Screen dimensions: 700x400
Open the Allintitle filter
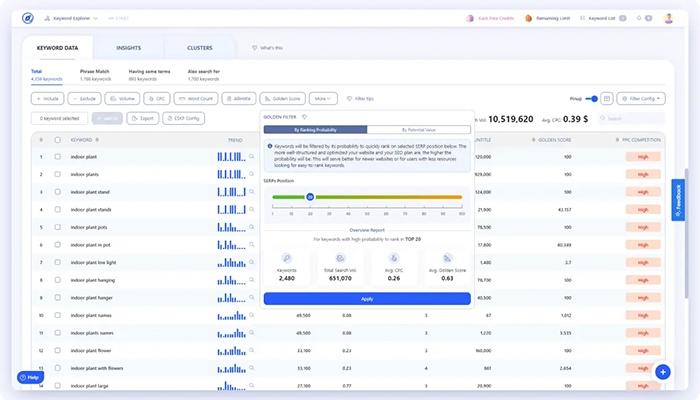click(239, 99)
